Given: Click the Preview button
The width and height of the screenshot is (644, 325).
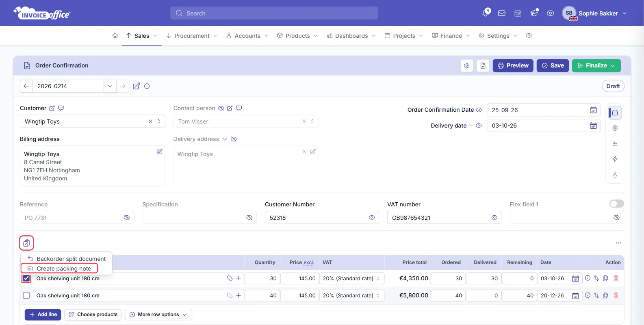Looking at the screenshot, I should tap(513, 66).
